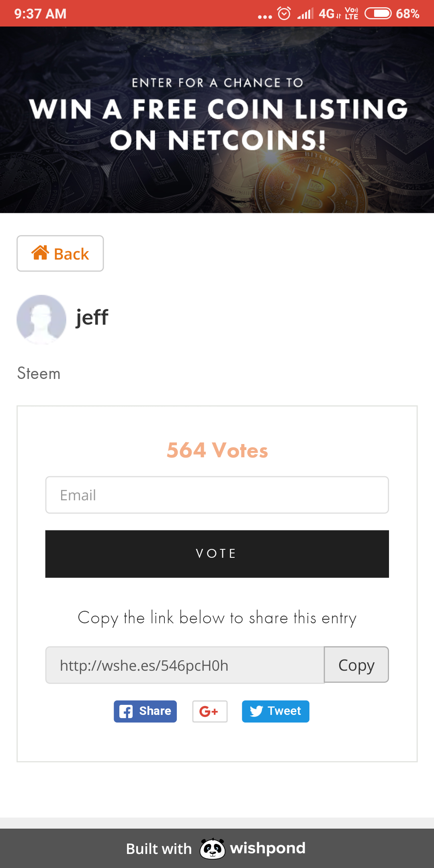Copy the share link with Copy button
Image resolution: width=434 pixels, height=868 pixels.
click(x=356, y=665)
